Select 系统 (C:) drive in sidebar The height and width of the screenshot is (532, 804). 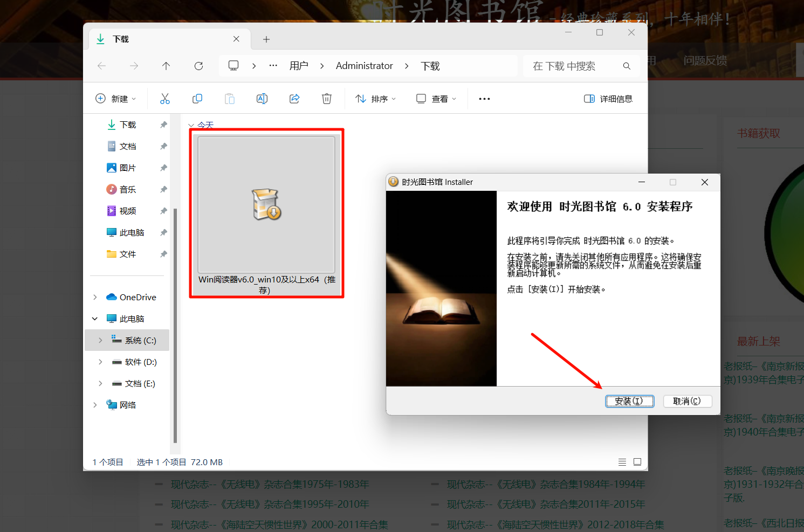(x=140, y=340)
